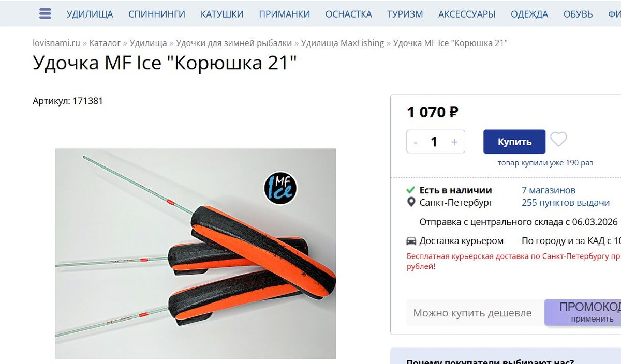Click the courier delivery car icon
This screenshot has width=621, height=364.
[411, 241]
